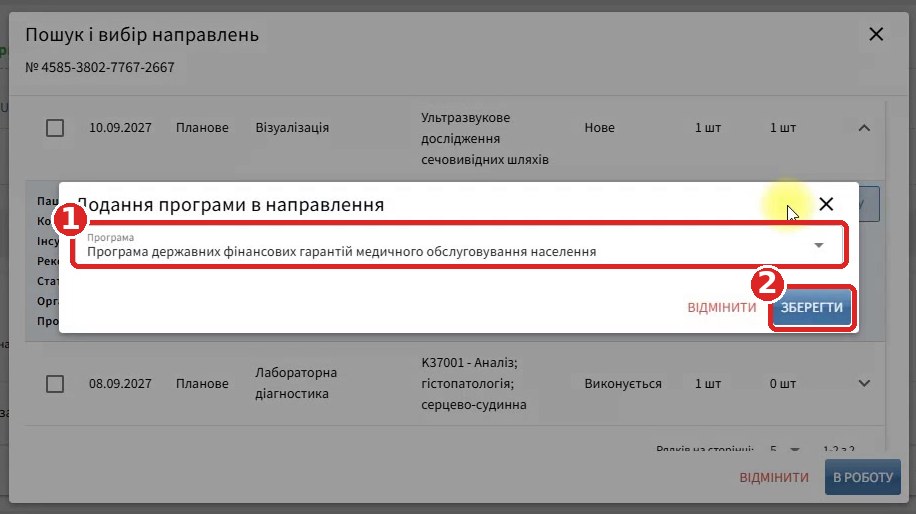This screenshot has height=514, width=916.
Task: Click the В РОБОТУ button
Action: [x=863, y=477]
